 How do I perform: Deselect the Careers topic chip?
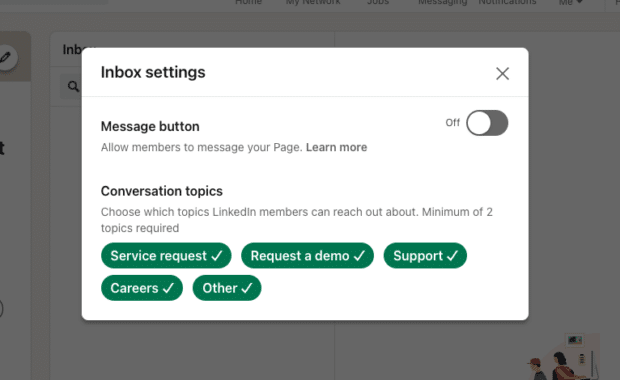pos(142,288)
